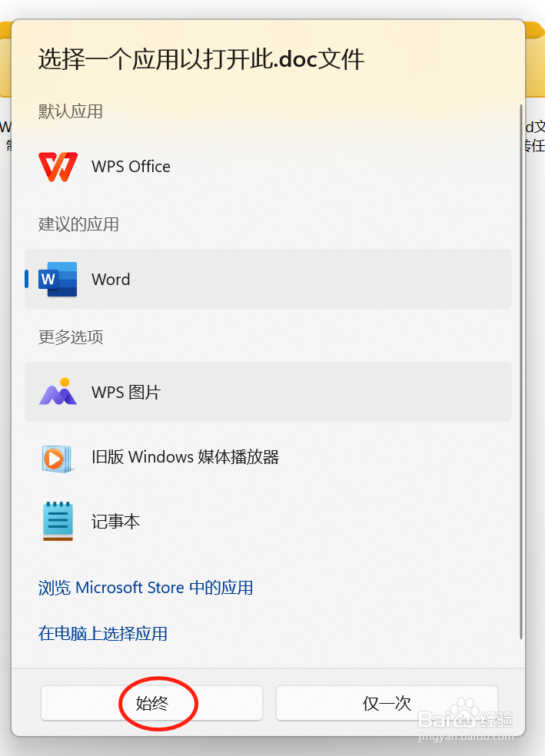Click the dialog's vertical scrollbar
This screenshot has height=756, width=545.
click(x=521, y=371)
